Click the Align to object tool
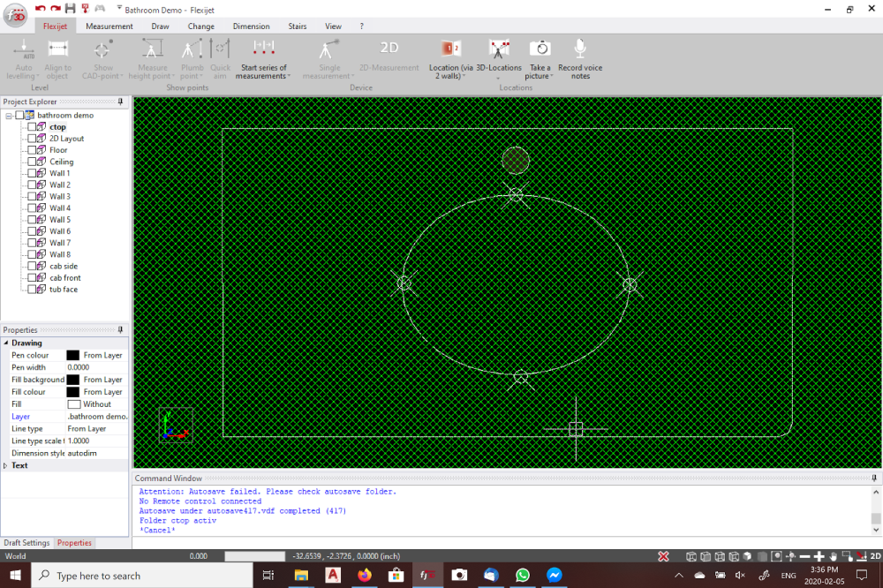Screen dimensions: 883x588 (x=58, y=59)
